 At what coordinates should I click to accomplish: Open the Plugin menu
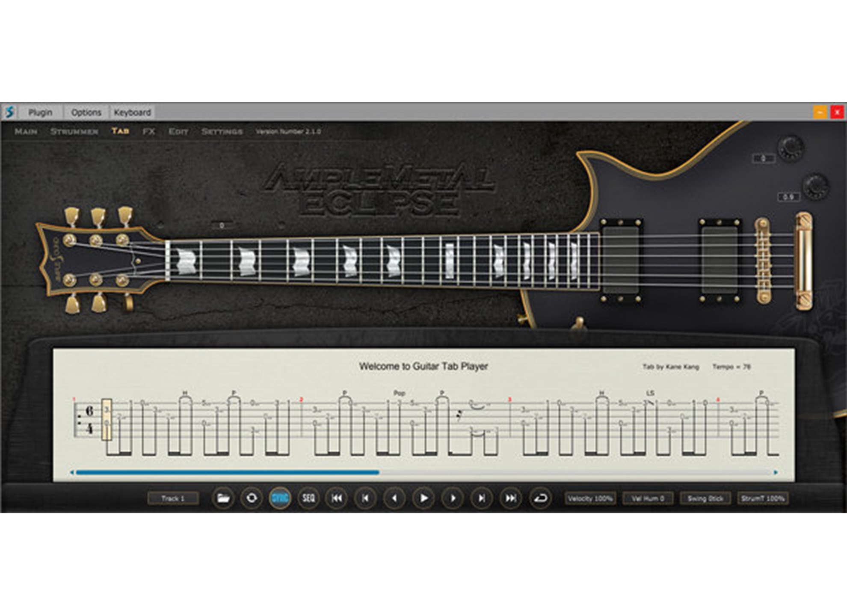click(41, 112)
